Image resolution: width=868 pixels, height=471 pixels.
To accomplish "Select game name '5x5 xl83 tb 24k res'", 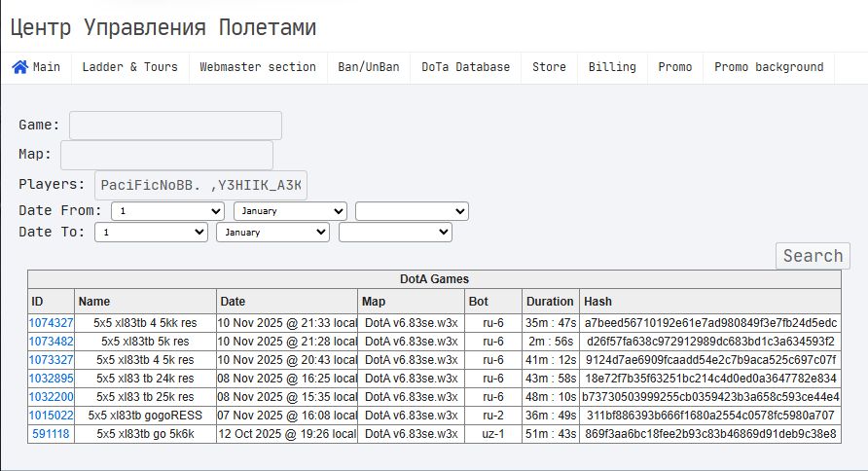I will pos(145,379).
